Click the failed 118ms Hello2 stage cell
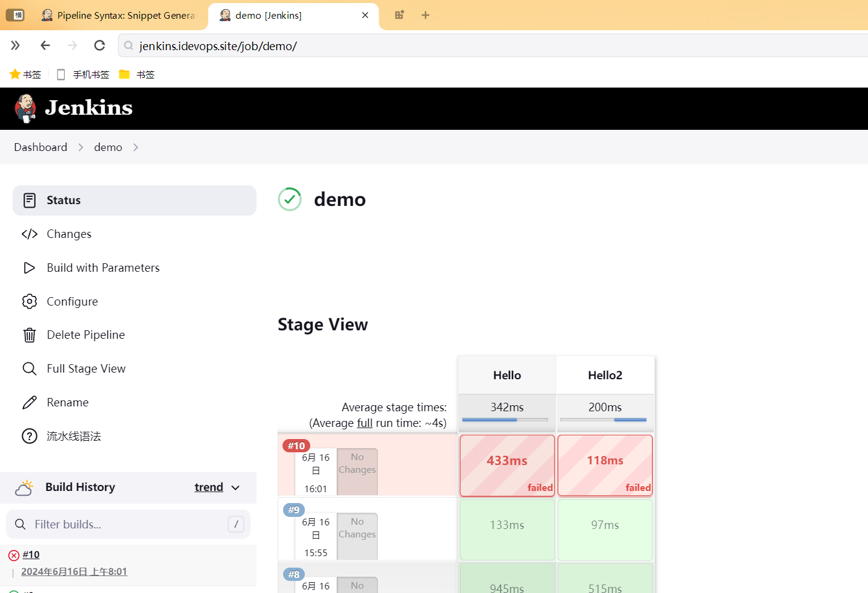The image size is (868, 593). click(x=605, y=466)
